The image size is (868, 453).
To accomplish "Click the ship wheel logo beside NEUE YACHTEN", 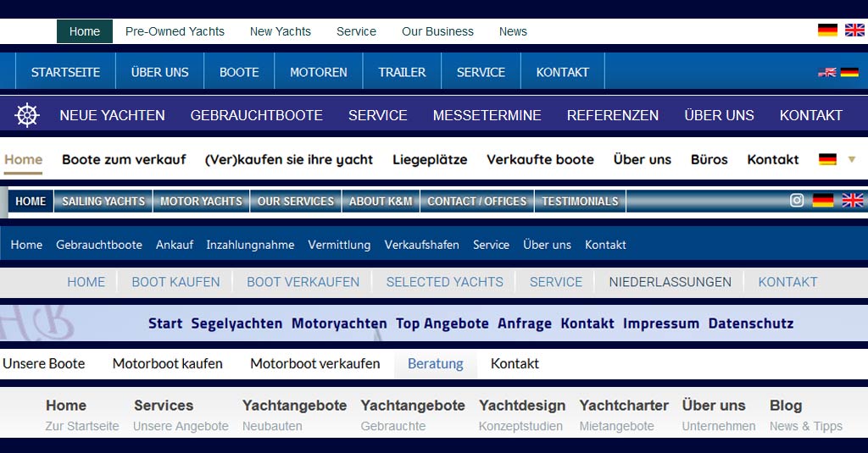I will tap(28, 115).
